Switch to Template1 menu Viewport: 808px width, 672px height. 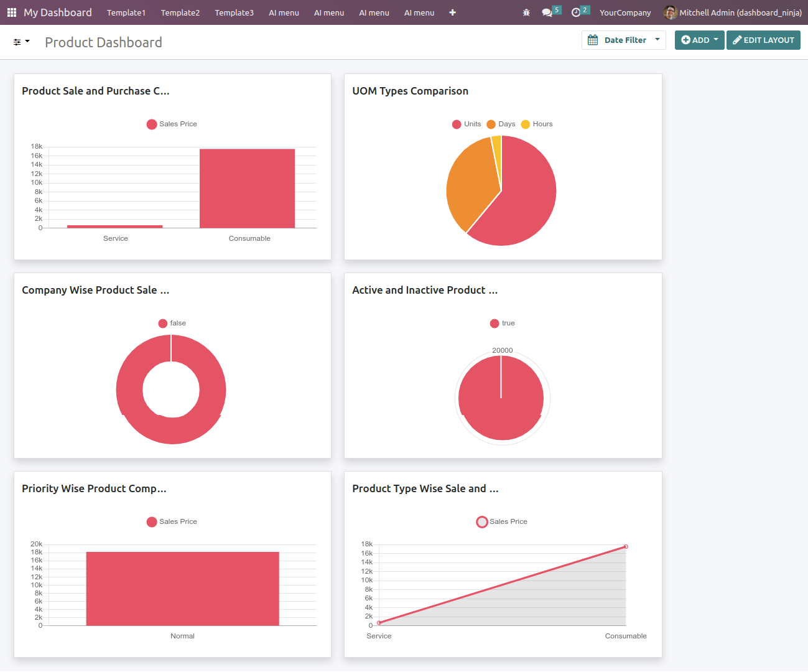[126, 12]
